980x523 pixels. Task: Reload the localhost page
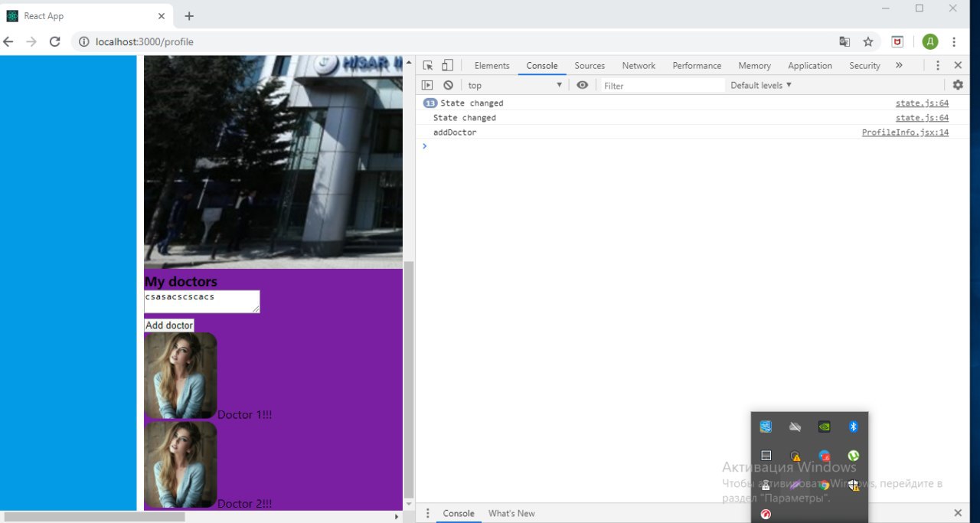pyautogui.click(x=54, y=41)
